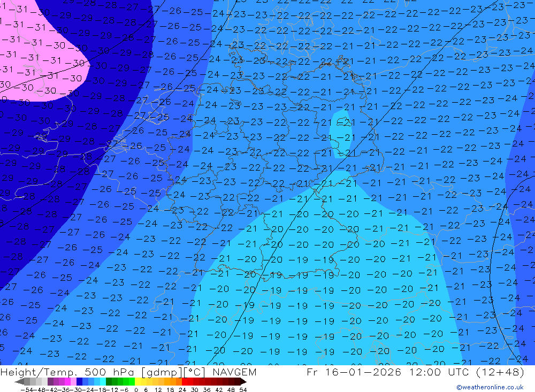Click the '(12+48)' forecast offset text

(x=500, y=372)
